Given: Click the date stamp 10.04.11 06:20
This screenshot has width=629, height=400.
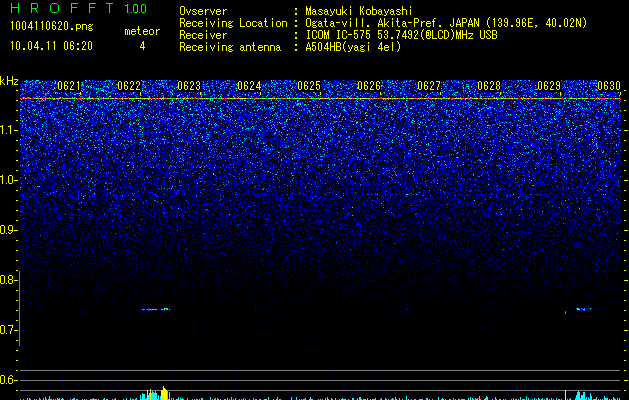Looking at the screenshot, I should (51, 46).
